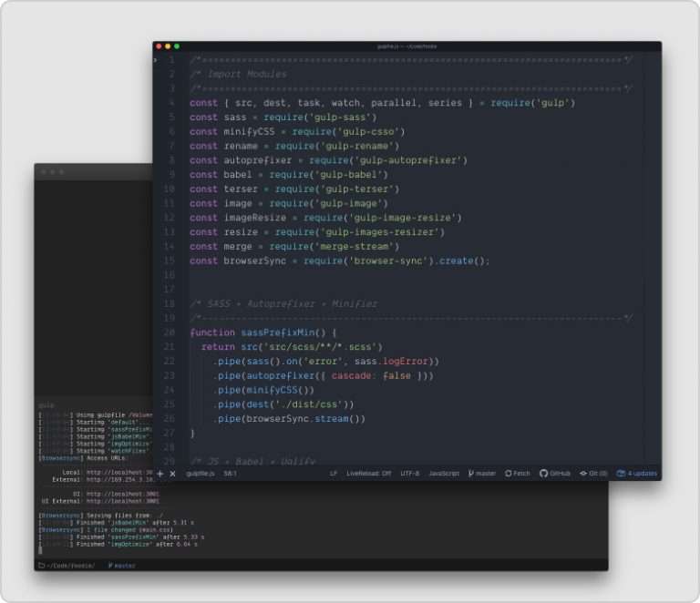This screenshot has height=603, width=700.
Task: Click the folder icon in the terminal footer
Action: coord(41,566)
